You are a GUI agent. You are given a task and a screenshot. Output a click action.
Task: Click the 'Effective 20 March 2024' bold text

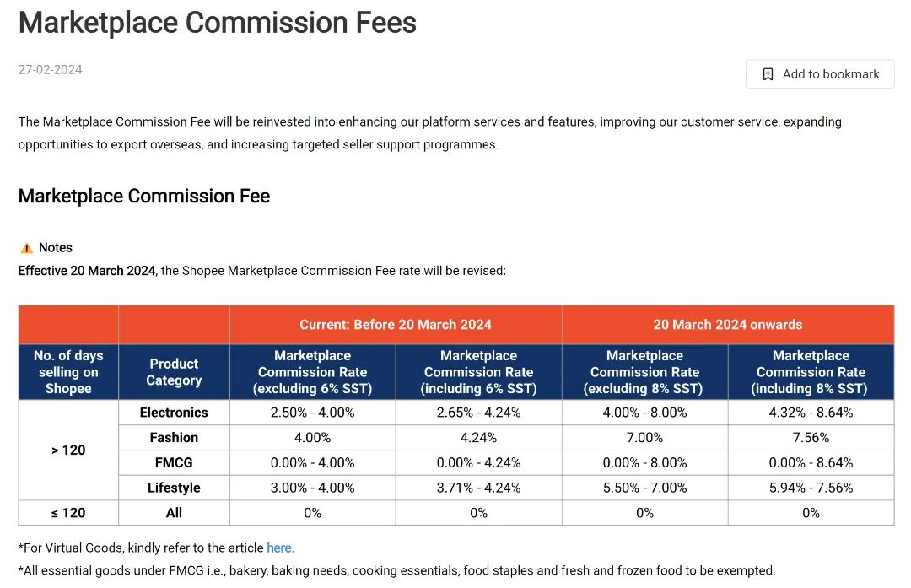[x=87, y=271]
